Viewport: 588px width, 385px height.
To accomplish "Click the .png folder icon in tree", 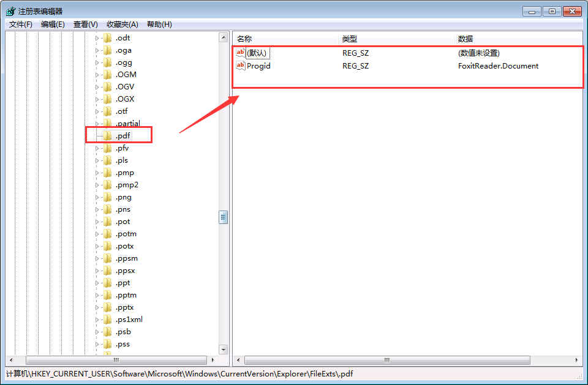I will [x=107, y=197].
